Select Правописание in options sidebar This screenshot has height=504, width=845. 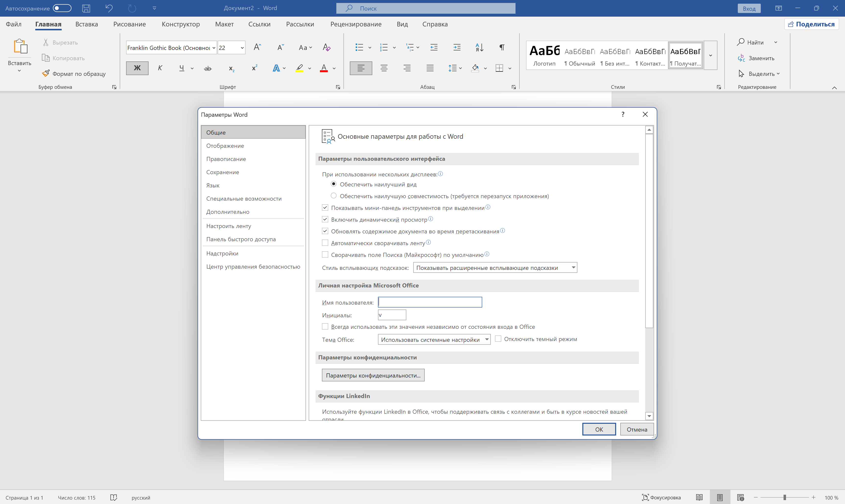pos(226,159)
